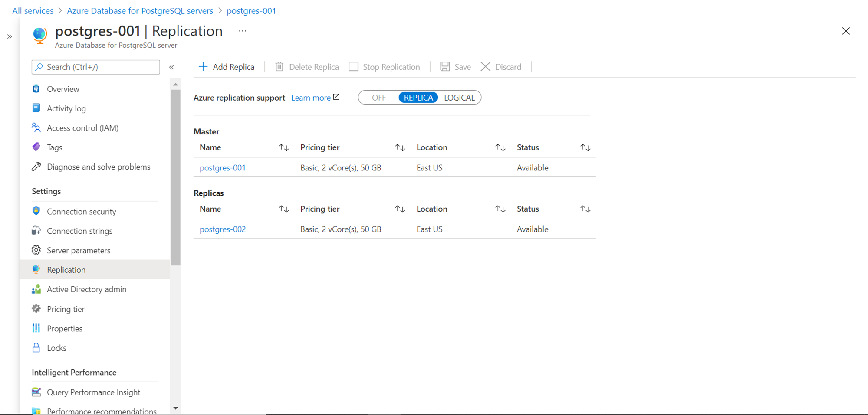Click the sidebar scrollbar up arrow
Screen dimensions: 868x415
[x=175, y=84]
